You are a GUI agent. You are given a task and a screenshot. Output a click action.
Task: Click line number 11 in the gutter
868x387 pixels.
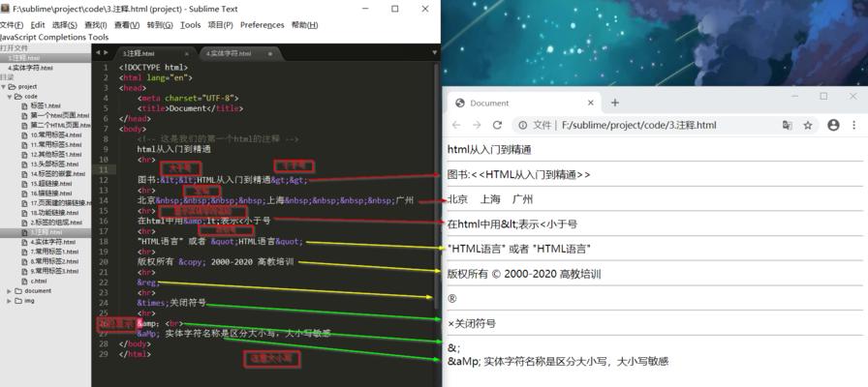104,169
